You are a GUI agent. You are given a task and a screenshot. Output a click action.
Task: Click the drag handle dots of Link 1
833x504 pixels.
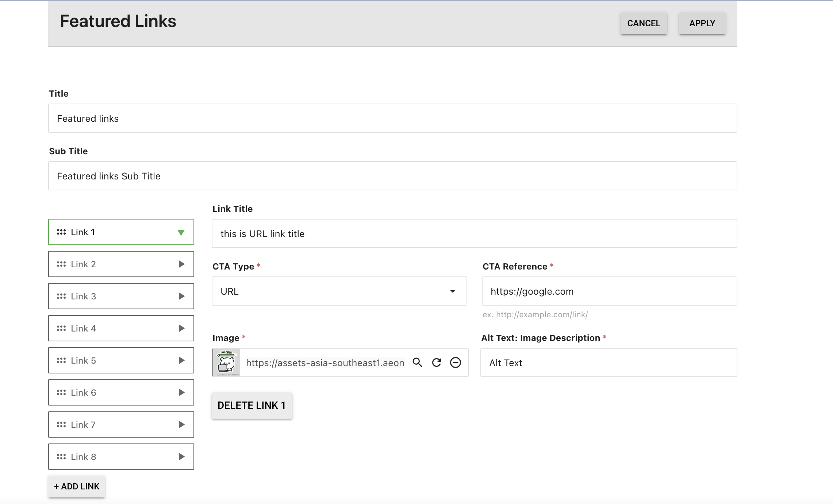[61, 232]
